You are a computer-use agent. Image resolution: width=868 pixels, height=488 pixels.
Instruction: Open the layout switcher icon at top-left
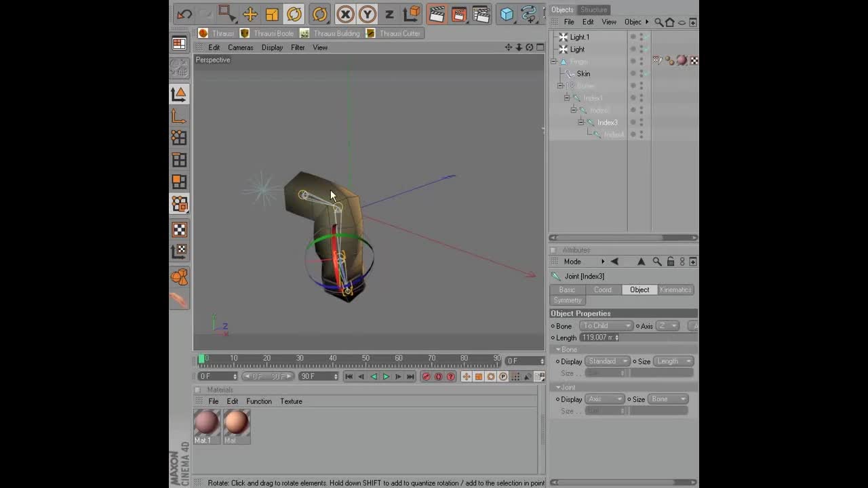click(179, 43)
